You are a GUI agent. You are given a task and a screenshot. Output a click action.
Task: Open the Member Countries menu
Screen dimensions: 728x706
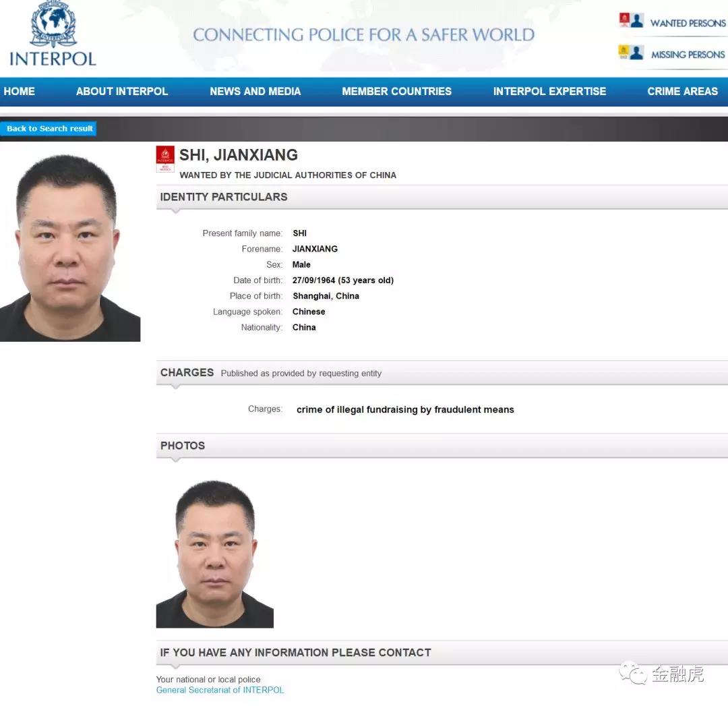[396, 91]
